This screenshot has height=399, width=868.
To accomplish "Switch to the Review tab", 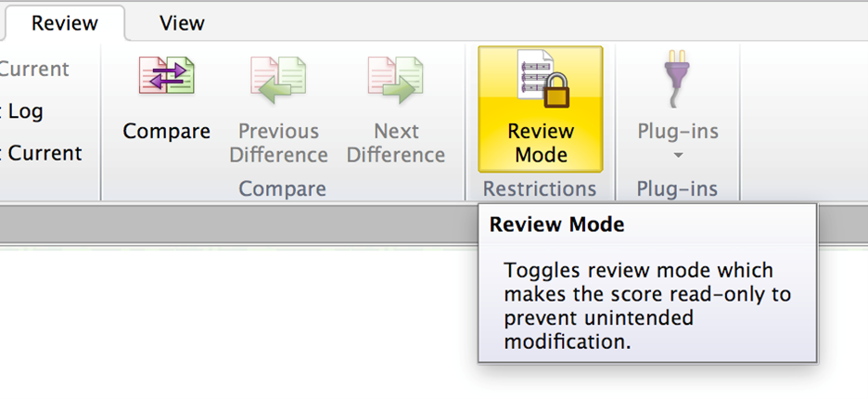I will (64, 22).
